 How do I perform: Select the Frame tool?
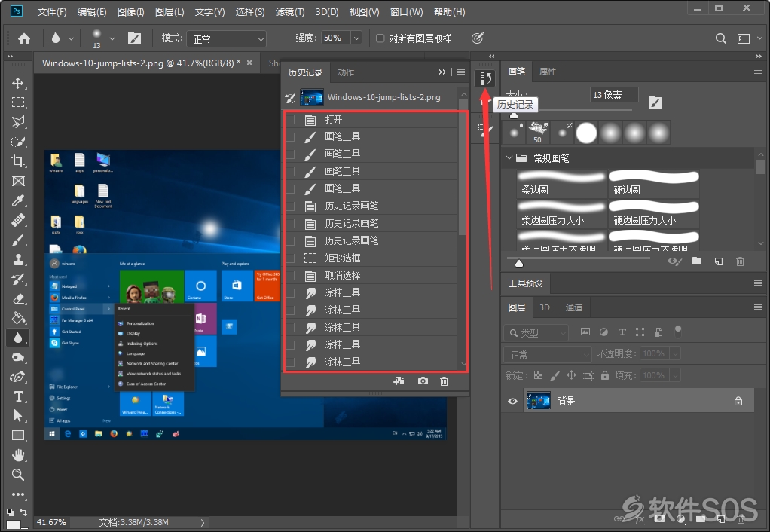[x=18, y=181]
